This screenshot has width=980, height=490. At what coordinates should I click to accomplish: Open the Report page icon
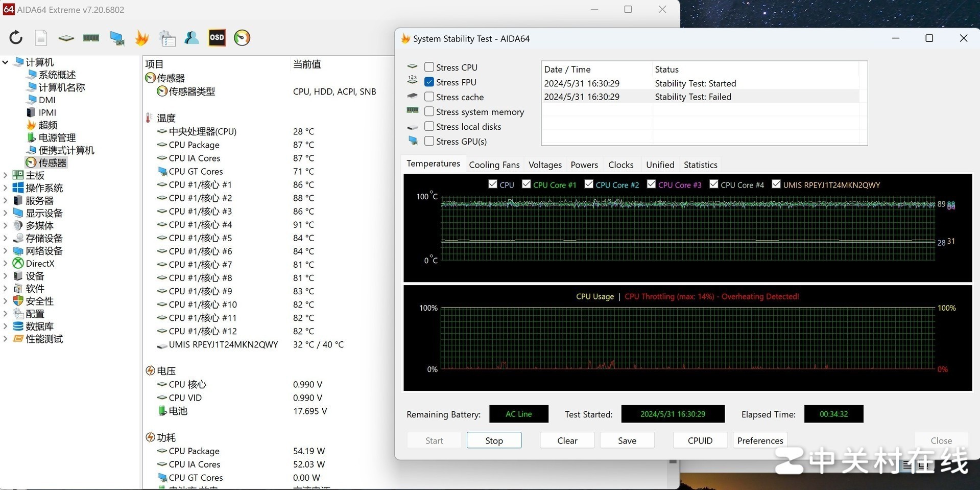(41, 38)
